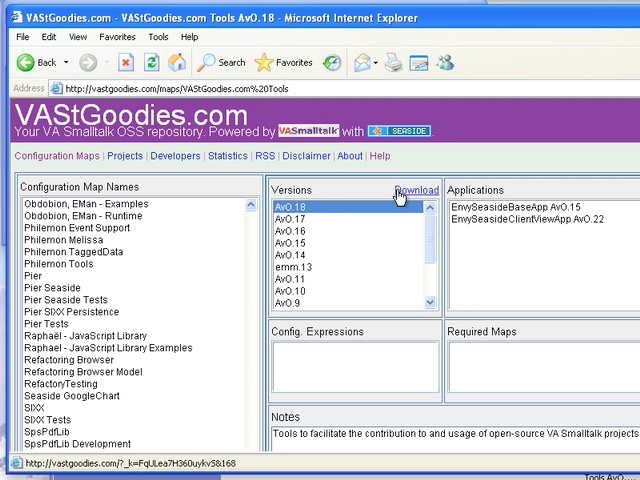Open the Edit menu
The width and height of the screenshot is (640, 480).
(49, 37)
